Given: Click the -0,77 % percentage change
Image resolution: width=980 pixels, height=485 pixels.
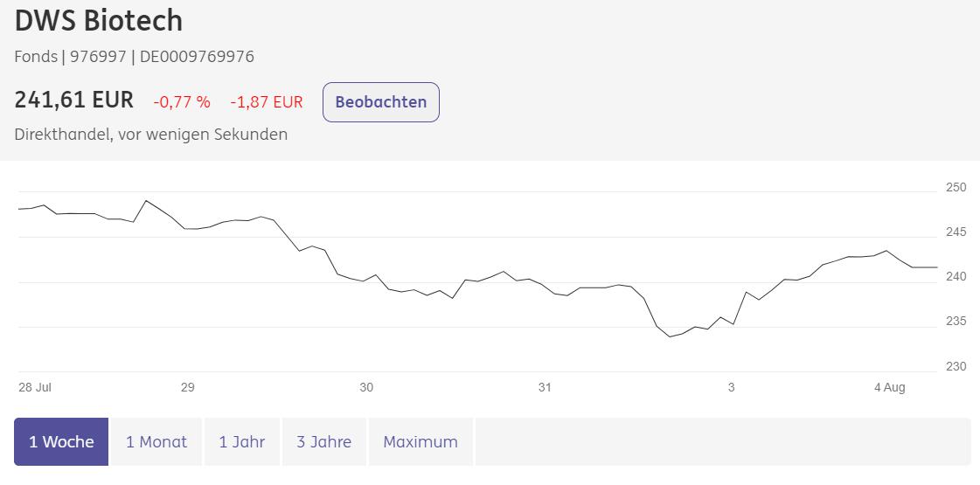Looking at the screenshot, I should (182, 102).
